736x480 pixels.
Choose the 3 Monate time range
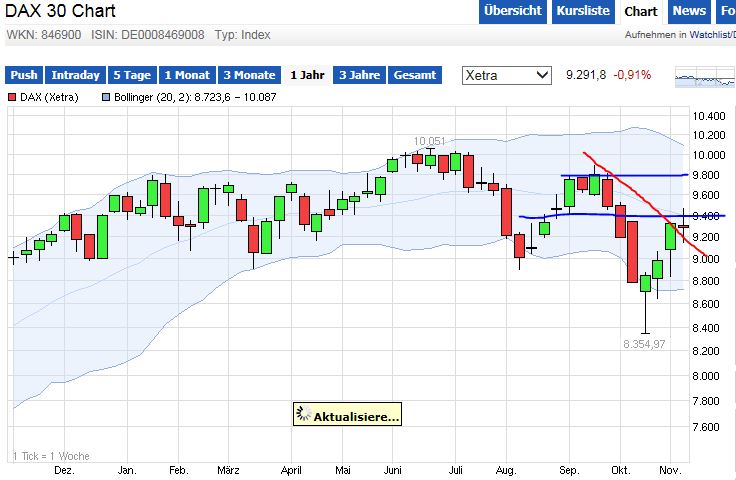pyautogui.click(x=248, y=75)
